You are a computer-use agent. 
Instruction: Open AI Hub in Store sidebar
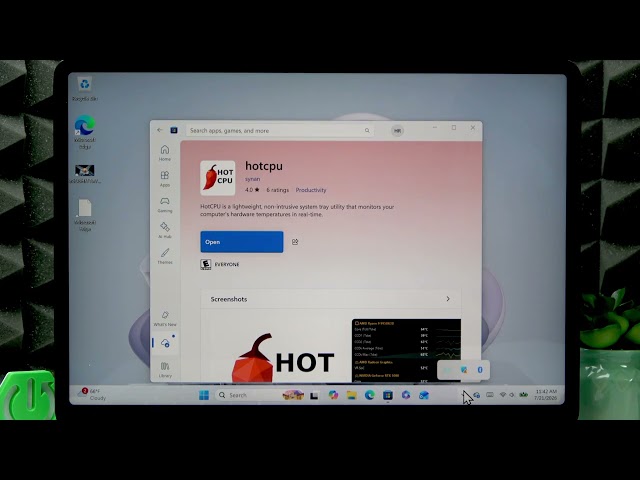165,230
